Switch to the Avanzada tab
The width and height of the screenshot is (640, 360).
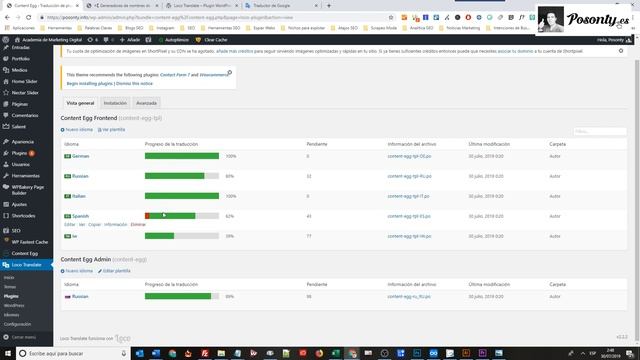pos(147,103)
